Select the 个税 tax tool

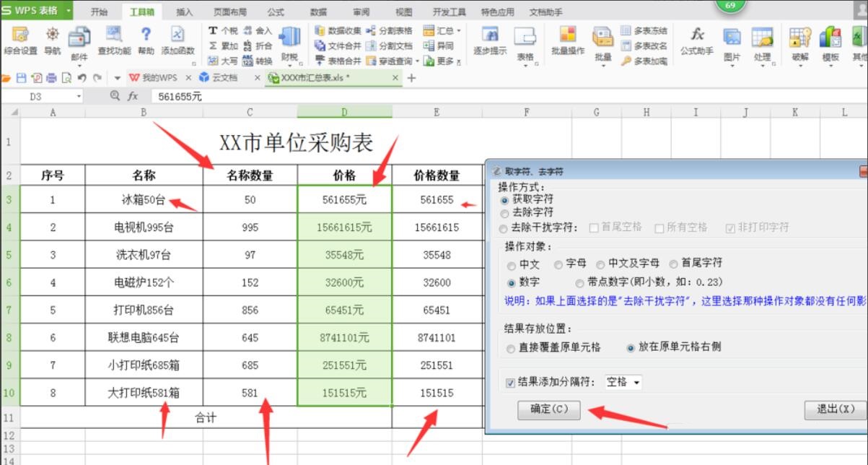coord(223,30)
